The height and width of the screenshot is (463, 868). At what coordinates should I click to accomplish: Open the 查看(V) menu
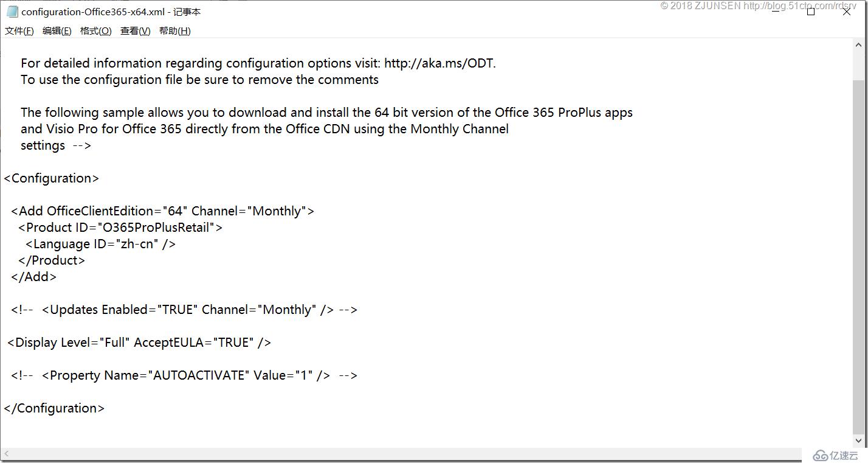tap(136, 31)
